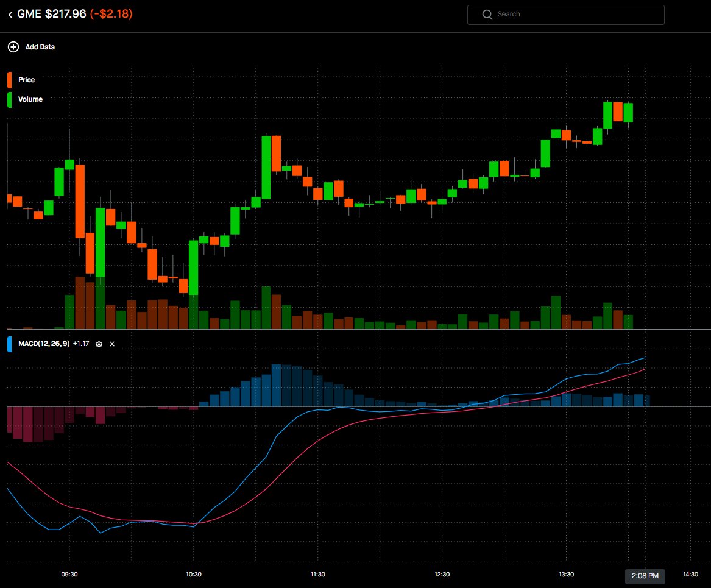Remove the MACD indicator with the X
The image size is (711, 588).
(x=112, y=344)
